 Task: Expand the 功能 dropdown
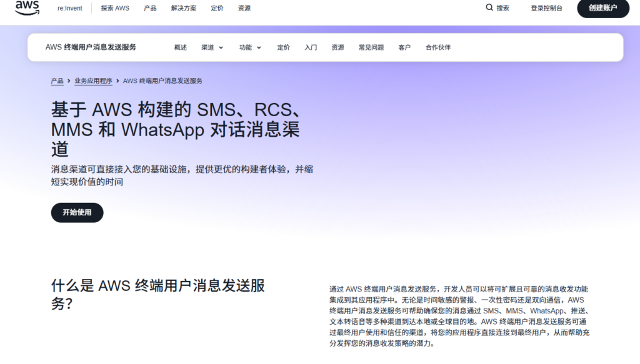point(250,47)
